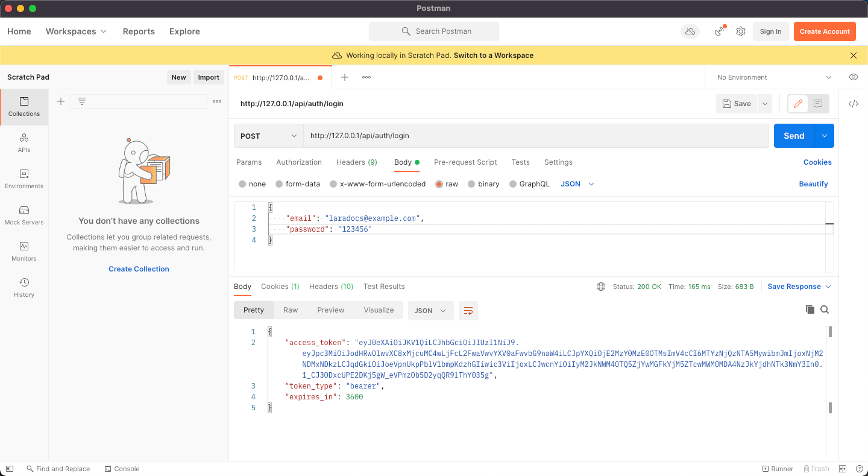This screenshot has width=868, height=476.
Task: Click the network globe icon by status
Action: pyautogui.click(x=601, y=287)
